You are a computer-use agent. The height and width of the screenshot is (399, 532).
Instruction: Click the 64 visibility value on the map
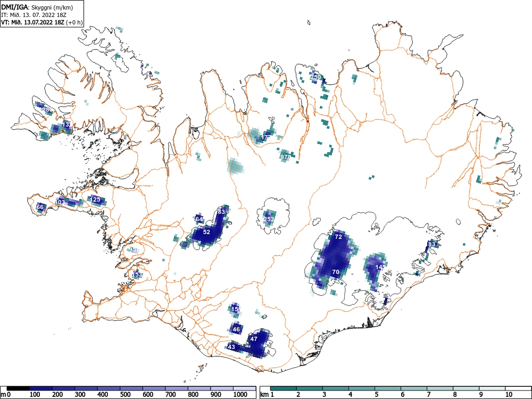(199, 219)
